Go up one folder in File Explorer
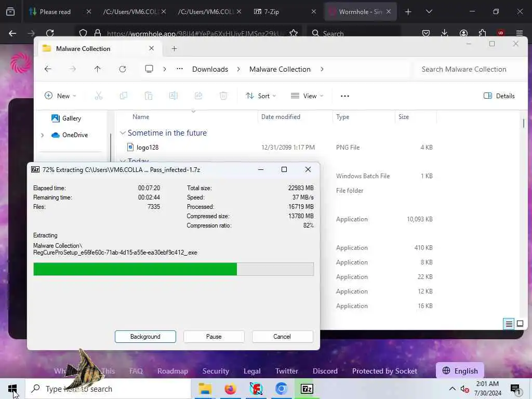 point(97,69)
